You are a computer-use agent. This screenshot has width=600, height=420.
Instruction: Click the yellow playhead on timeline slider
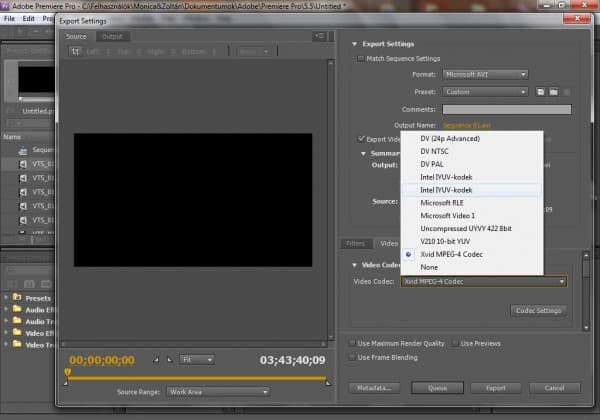[67, 373]
